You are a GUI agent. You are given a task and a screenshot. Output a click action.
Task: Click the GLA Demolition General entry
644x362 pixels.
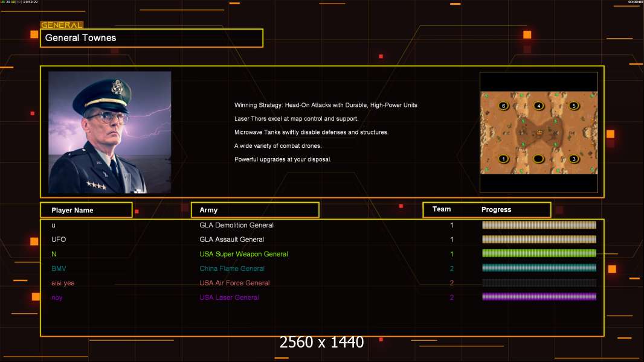coord(236,225)
